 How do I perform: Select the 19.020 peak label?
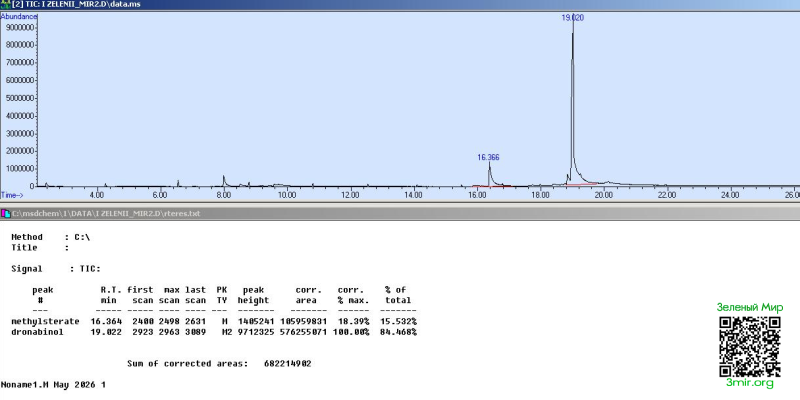tap(572, 17)
